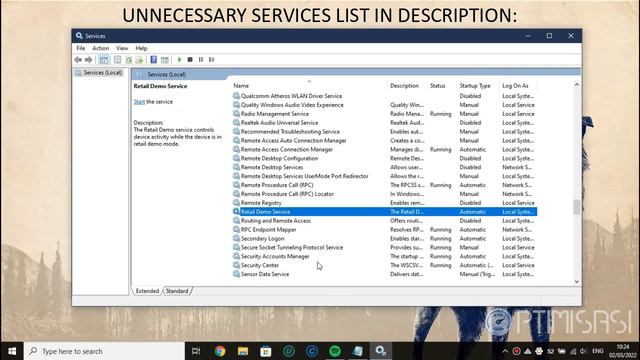Switch to the Standard tab

177,291
